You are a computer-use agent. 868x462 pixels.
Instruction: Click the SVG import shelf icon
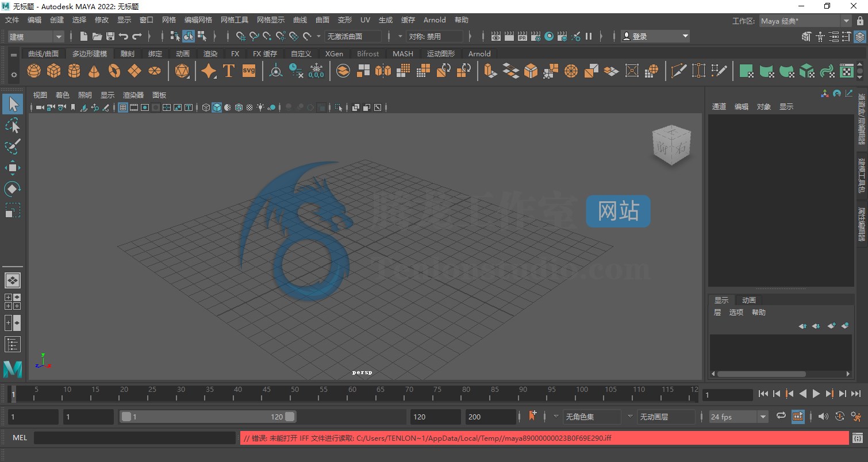click(x=249, y=71)
